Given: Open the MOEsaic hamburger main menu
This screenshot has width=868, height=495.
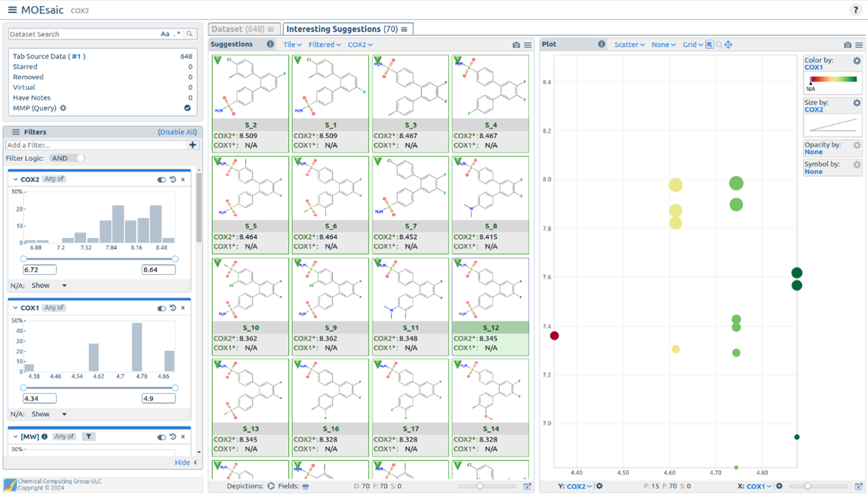Looking at the screenshot, I should click(12, 10).
